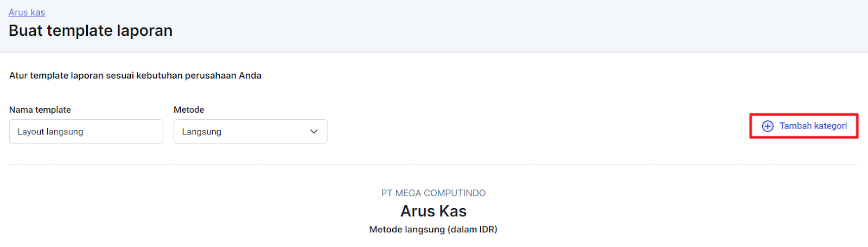Viewport: 868px width, 247px height.
Task: Open the Metode dropdown showing Langsung
Action: coord(251,132)
